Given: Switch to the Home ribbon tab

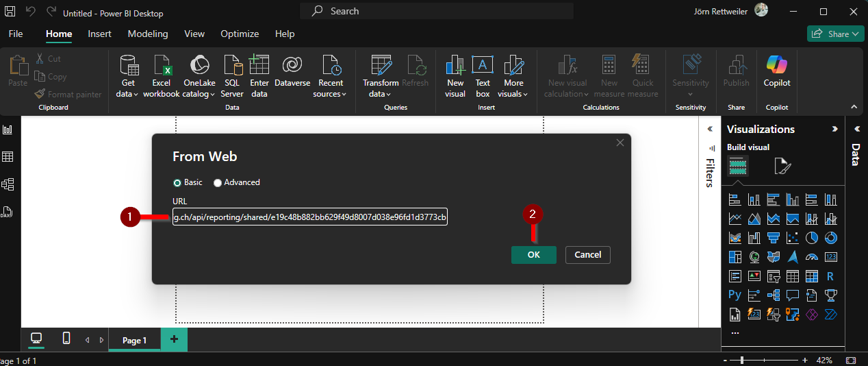Looking at the screenshot, I should (59, 34).
